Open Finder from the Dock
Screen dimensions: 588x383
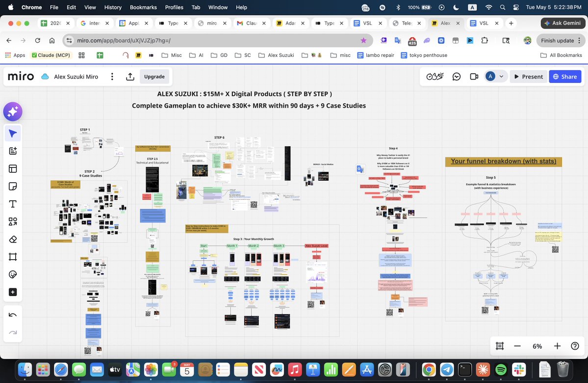25,370
